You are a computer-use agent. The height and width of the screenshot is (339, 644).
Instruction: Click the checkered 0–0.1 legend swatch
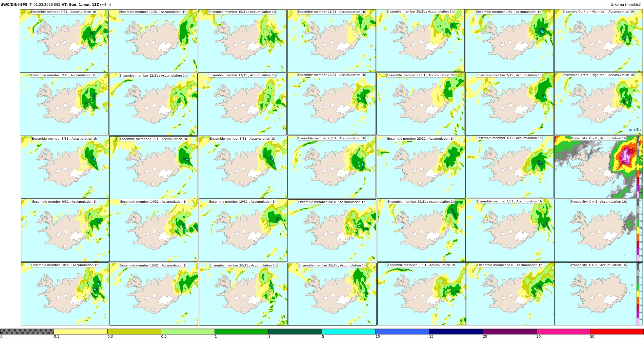tap(27, 332)
